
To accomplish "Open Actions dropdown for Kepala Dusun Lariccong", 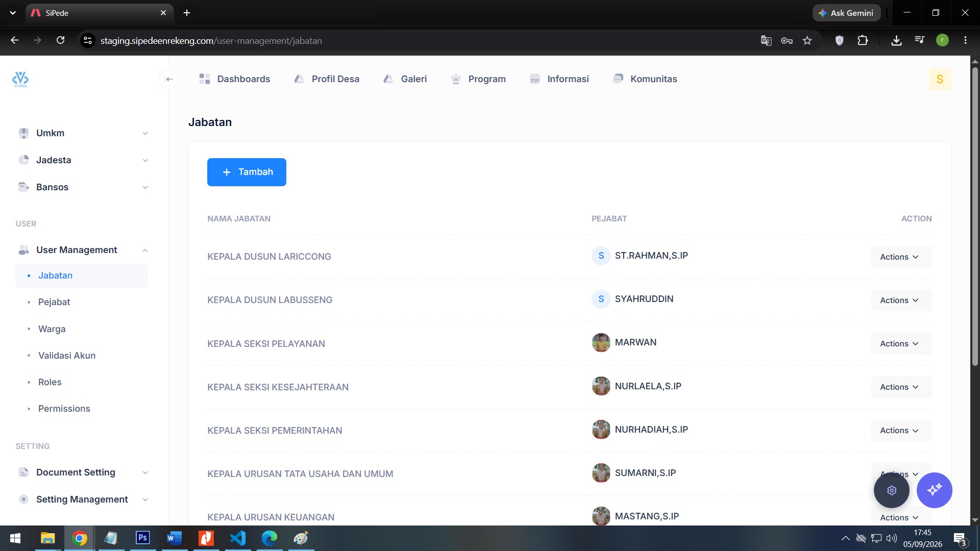I will [901, 257].
